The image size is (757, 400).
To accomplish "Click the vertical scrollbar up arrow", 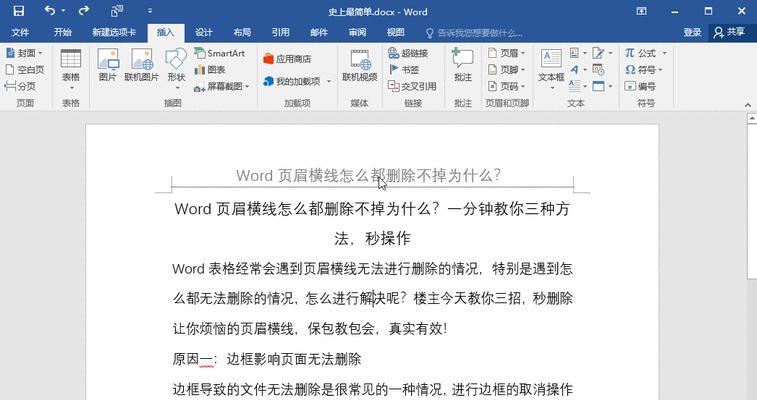I will click(x=752, y=118).
